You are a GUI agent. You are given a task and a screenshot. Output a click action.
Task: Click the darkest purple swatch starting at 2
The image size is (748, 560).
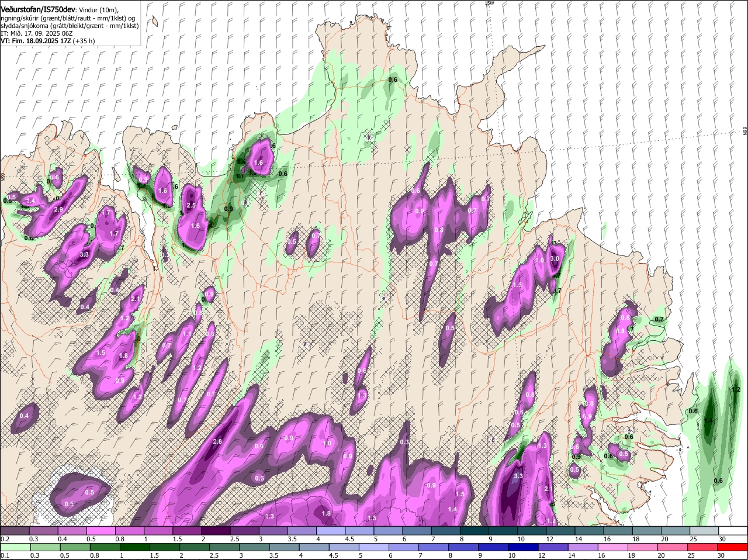[x=216, y=531]
